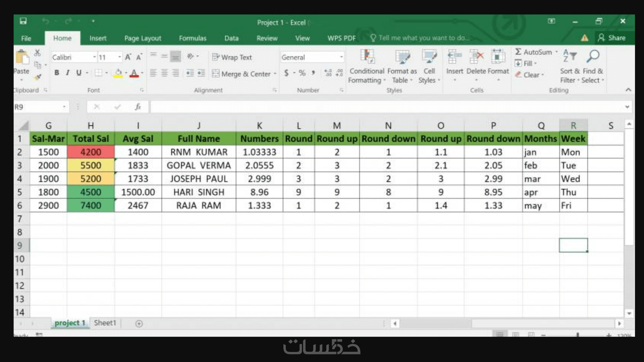Viewport: 644px width, 362px height.
Task: Click the Format as Table icon
Action: (x=402, y=57)
